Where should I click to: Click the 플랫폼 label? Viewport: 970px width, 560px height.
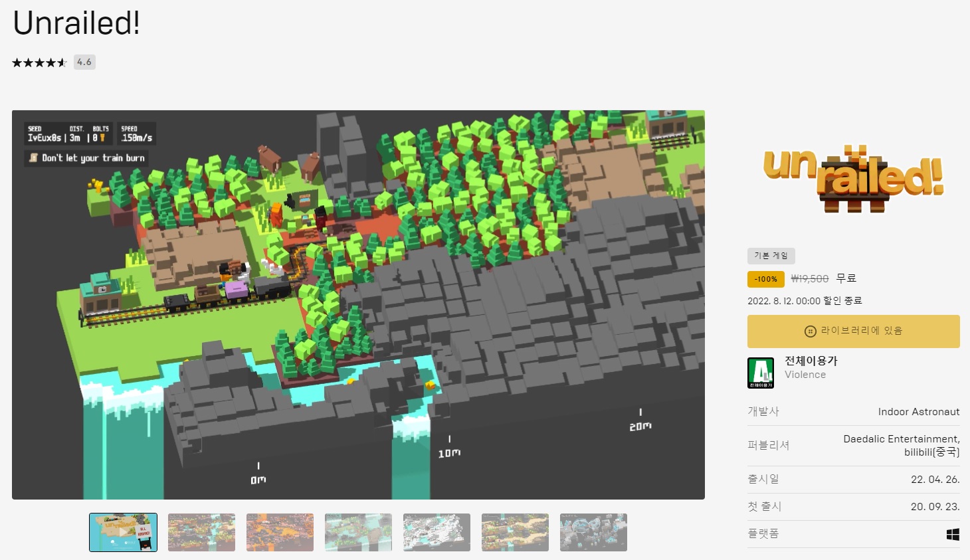[763, 533]
